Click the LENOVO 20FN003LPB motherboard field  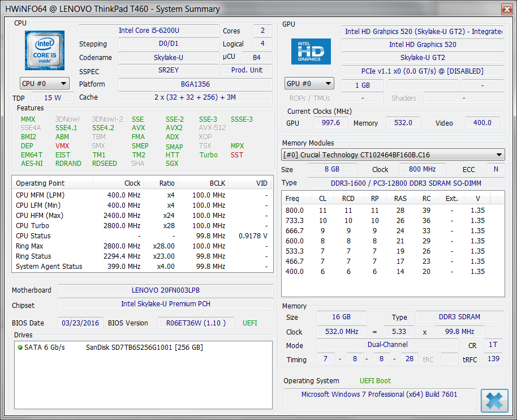pos(166,290)
